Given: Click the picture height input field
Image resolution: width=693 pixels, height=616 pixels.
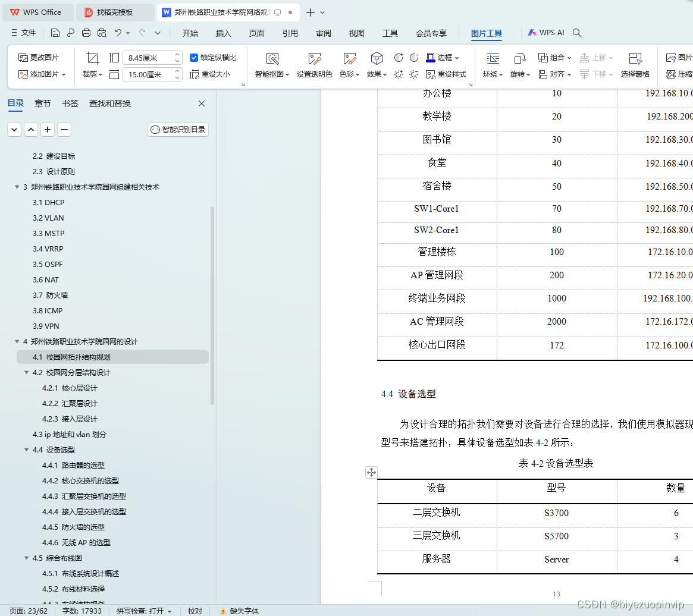Looking at the screenshot, I should [x=152, y=58].
